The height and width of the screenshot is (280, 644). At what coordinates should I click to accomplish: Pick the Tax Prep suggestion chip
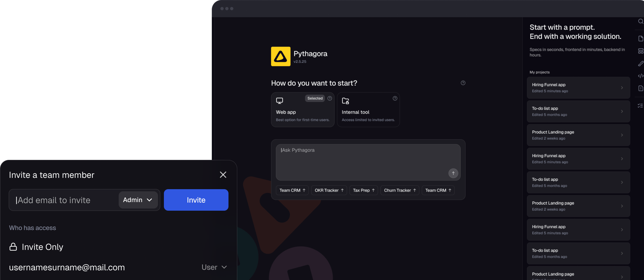pyautogui.click(x=364, y=190)
